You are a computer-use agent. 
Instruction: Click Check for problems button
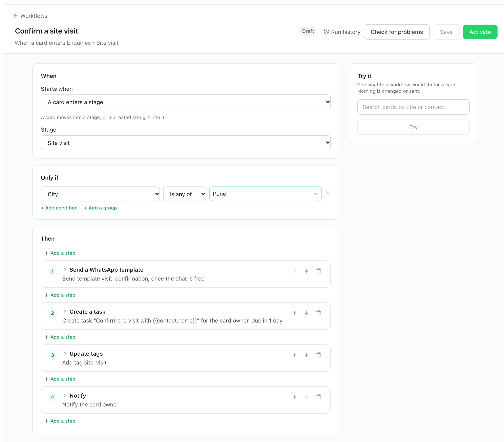point(397,32)
